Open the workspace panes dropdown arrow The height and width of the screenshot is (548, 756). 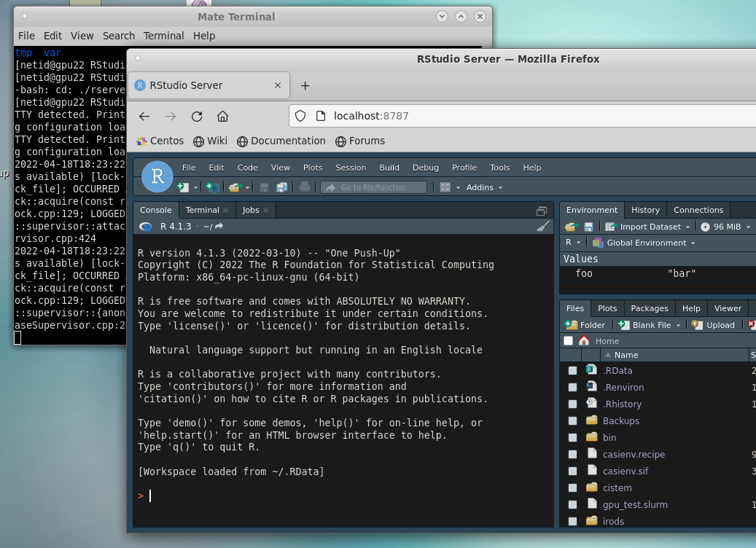458,187
